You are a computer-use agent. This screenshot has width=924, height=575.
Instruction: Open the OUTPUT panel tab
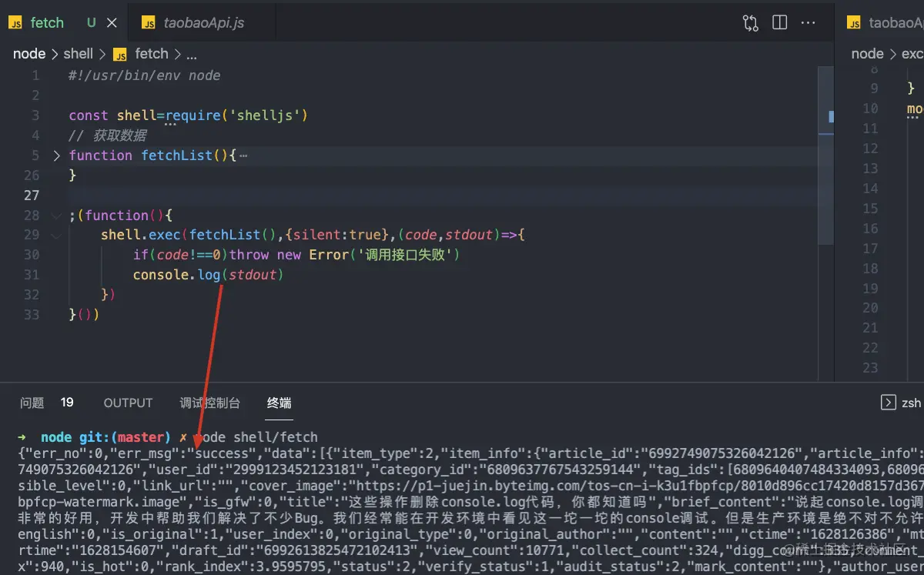tap(129, 403)
